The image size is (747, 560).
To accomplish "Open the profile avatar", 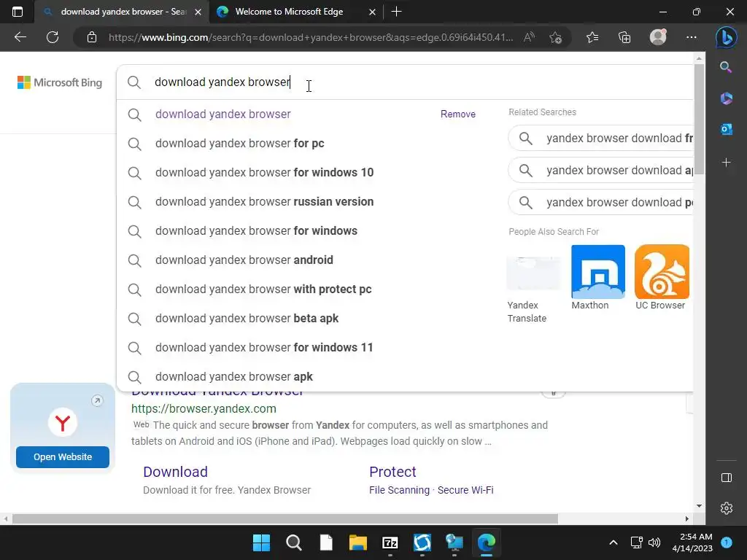I will pyautogui.click(x=658, y=37).
